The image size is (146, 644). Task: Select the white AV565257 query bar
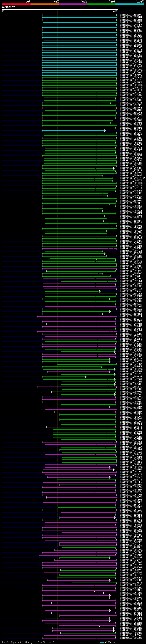pos(60,9)
